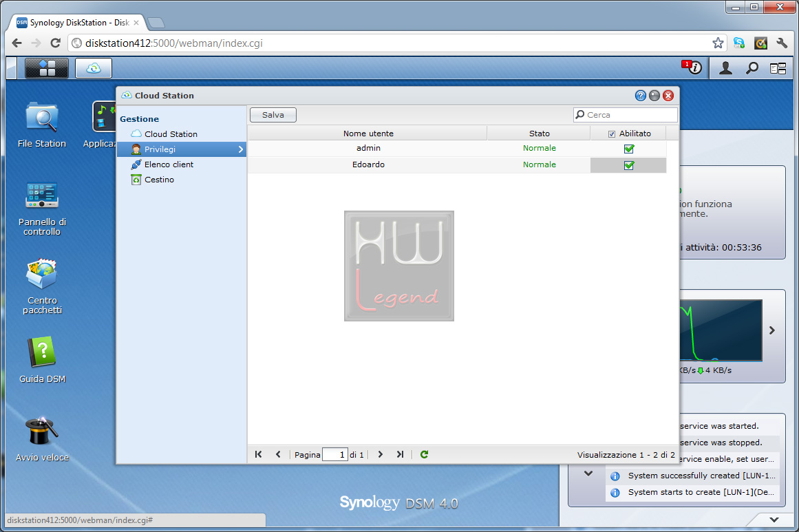
Task: Uncheck Abilitato for admin user
Action: point(629,149)
